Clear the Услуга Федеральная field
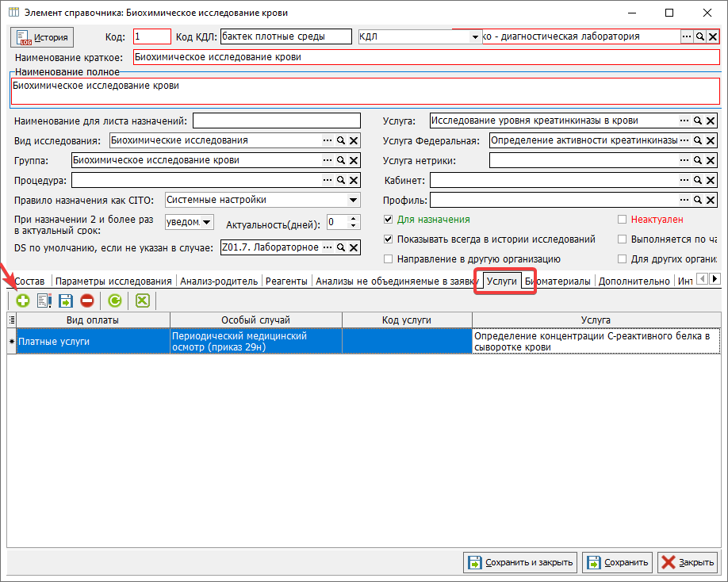Image resolution: width=728 pixels, height=582 pixels. coord(711,140)
